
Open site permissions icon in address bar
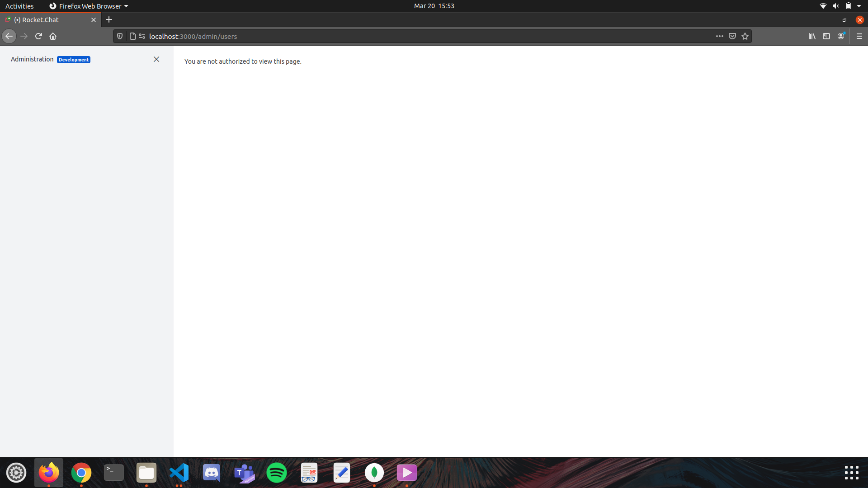click(142, 36)
